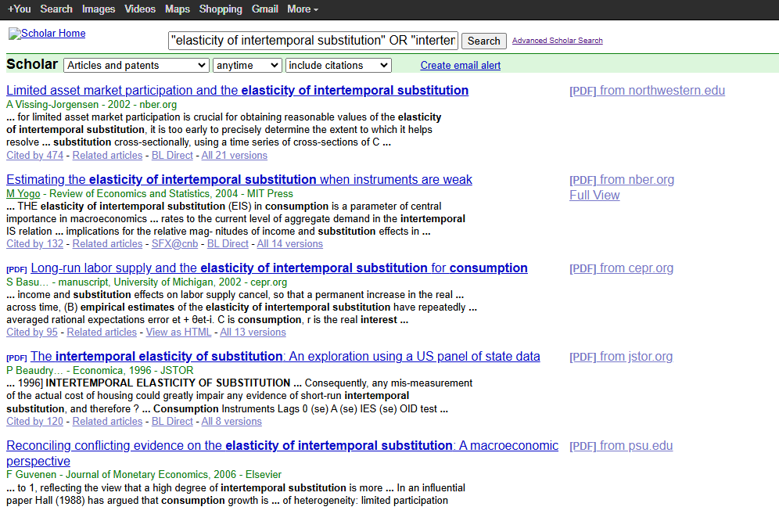Select the 'A Vissing-Jorgensen - 2002 - nber.org' citation text
779x532 pixels.
92,104
